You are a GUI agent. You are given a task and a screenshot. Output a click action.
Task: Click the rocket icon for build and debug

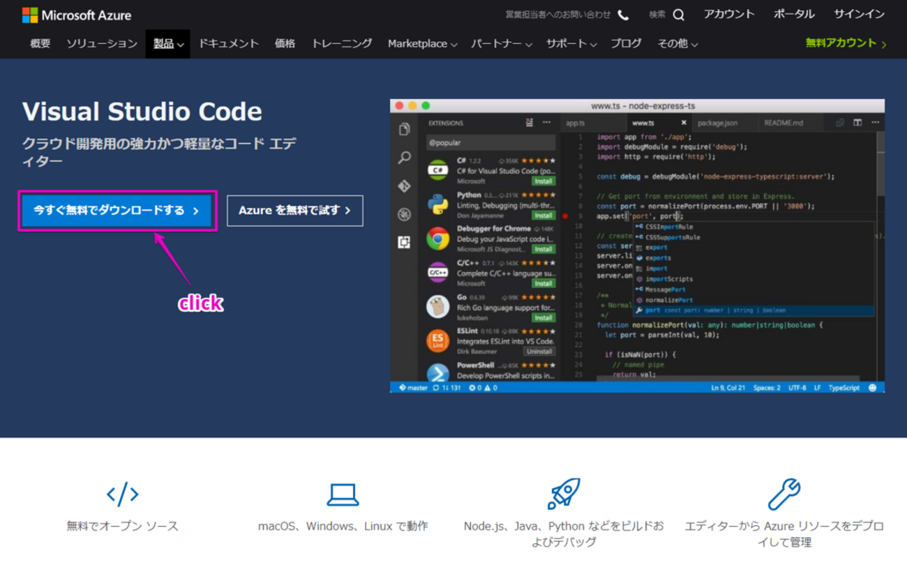[x=563, y=494]
